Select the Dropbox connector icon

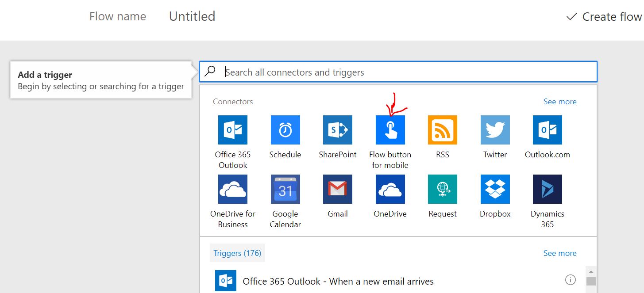pos(495,189)
